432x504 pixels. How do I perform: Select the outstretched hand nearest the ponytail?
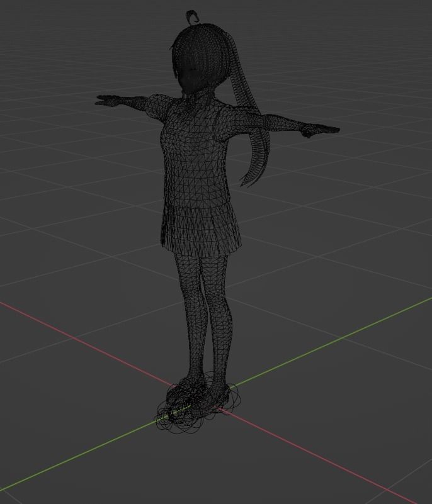pyautogui.click(x=321, y=130)
